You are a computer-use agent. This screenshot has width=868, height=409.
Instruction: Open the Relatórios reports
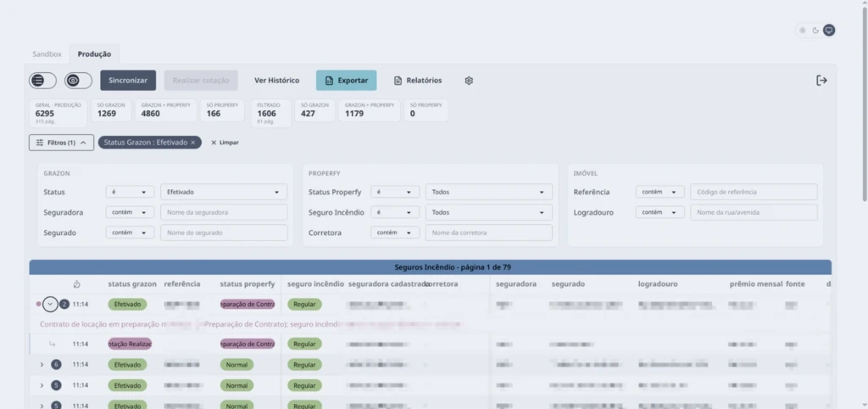coord(418,81)
